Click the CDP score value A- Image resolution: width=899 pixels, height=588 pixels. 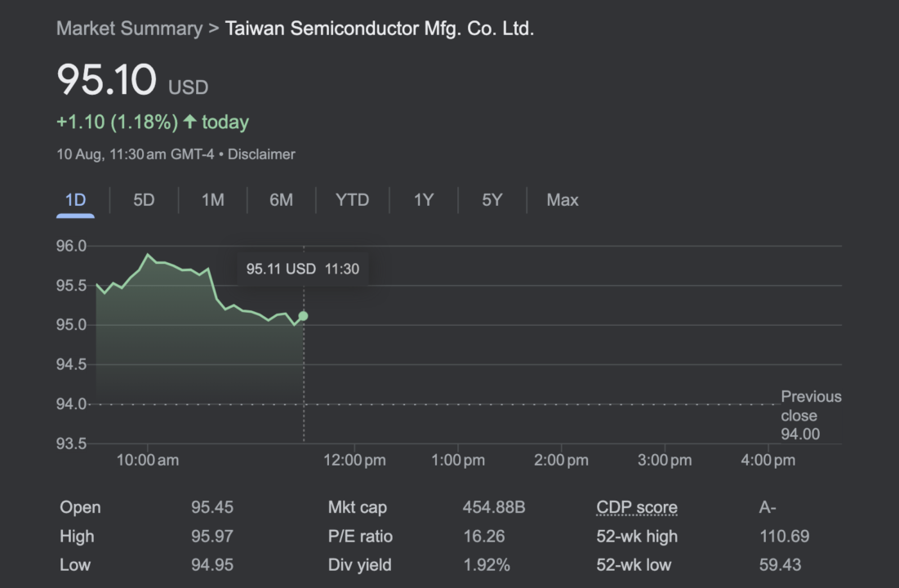768,508
